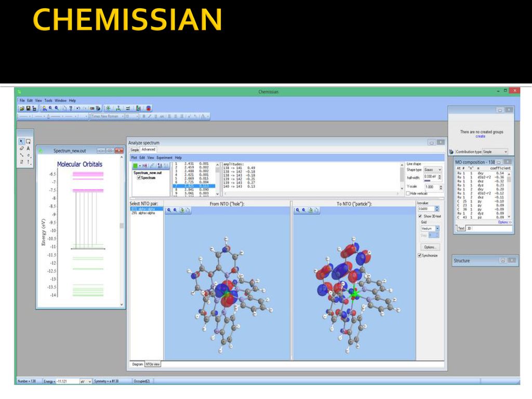Select the eraser tool in toolbox
The image size is (532, 399).
point(21,148)
